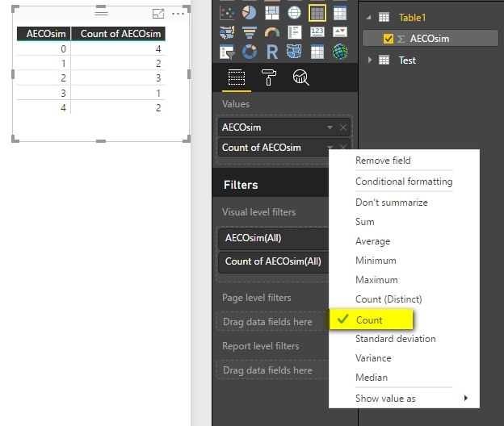Image resolution: width=504 pixels, height=426 pixels.
Task: Select the gauge visualization
Action: pyautogui.click(x=272, y=32)
